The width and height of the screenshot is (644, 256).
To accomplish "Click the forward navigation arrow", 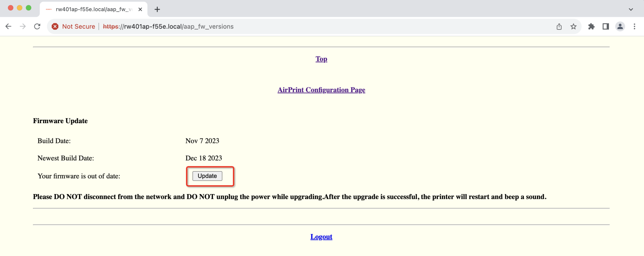I will (x=23, y=26).
